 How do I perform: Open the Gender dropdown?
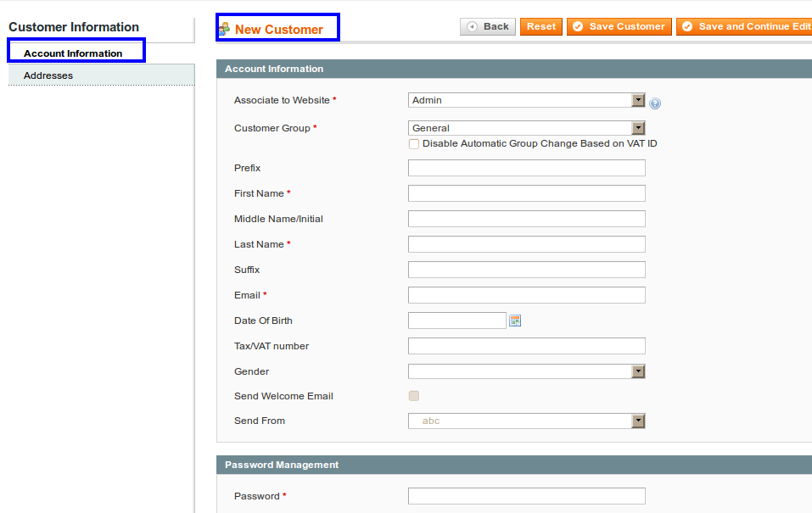point(526,371)
